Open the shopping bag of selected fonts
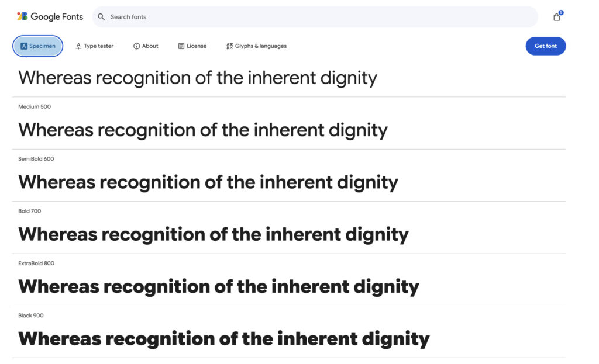 [557, 17]
